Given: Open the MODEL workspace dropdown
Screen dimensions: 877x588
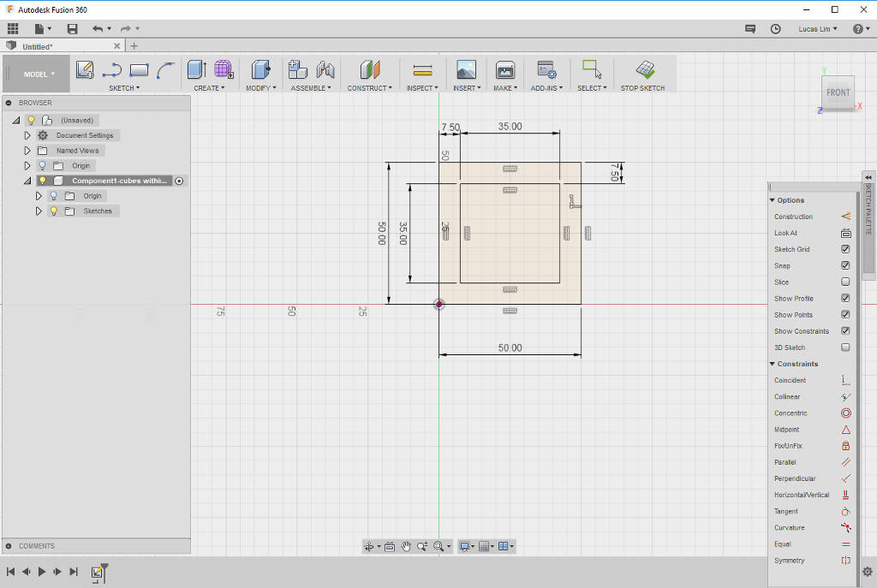Looking at the screenshot, I should (39, 74).
